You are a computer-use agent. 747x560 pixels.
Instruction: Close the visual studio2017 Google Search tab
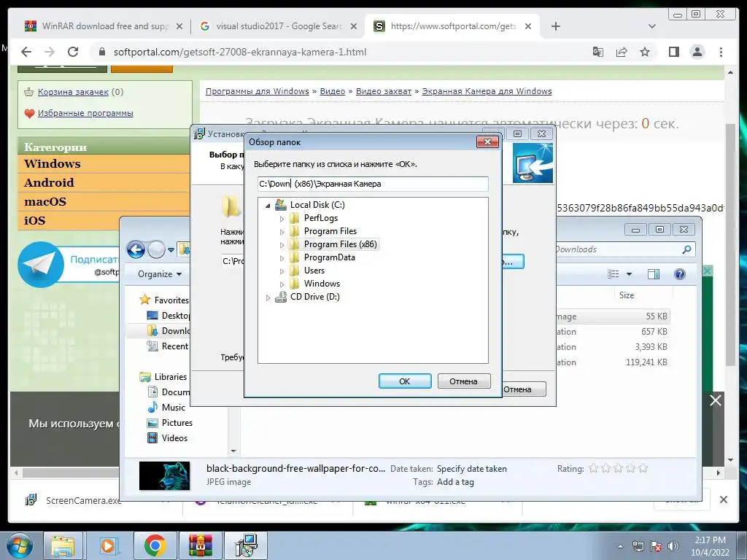point(354,26)
